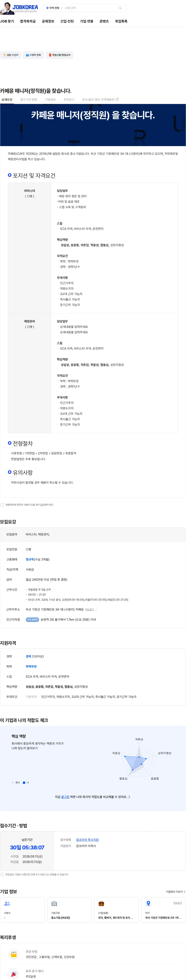Select the 추천공고 tab

pyautogui.click(x=69, y=100)
